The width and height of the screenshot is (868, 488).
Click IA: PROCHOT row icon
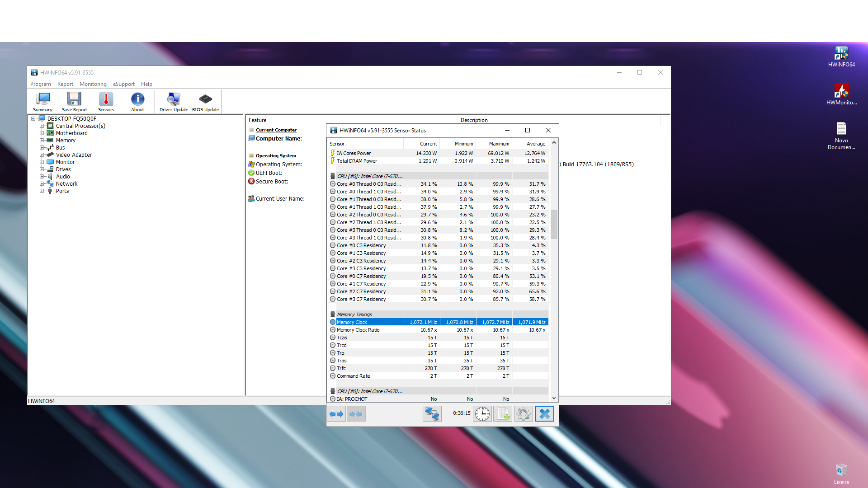pos(333,399)
